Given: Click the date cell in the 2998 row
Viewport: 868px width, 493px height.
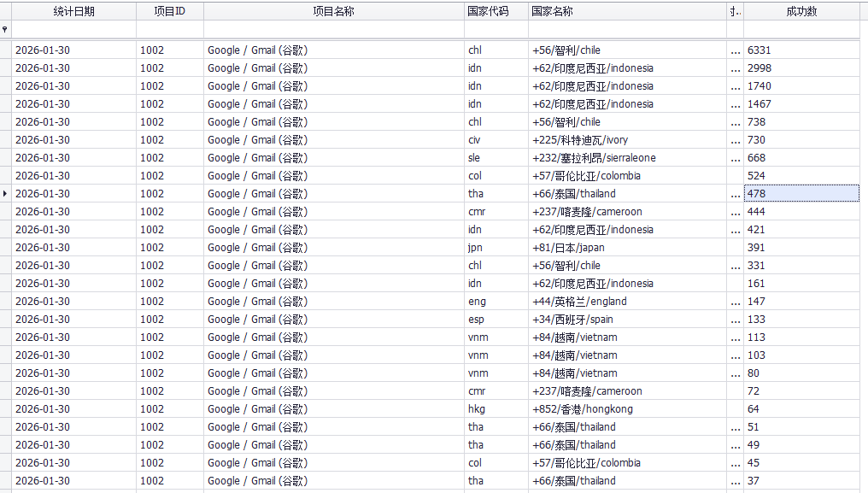Looking at the screenshot, I should point(73,68).
